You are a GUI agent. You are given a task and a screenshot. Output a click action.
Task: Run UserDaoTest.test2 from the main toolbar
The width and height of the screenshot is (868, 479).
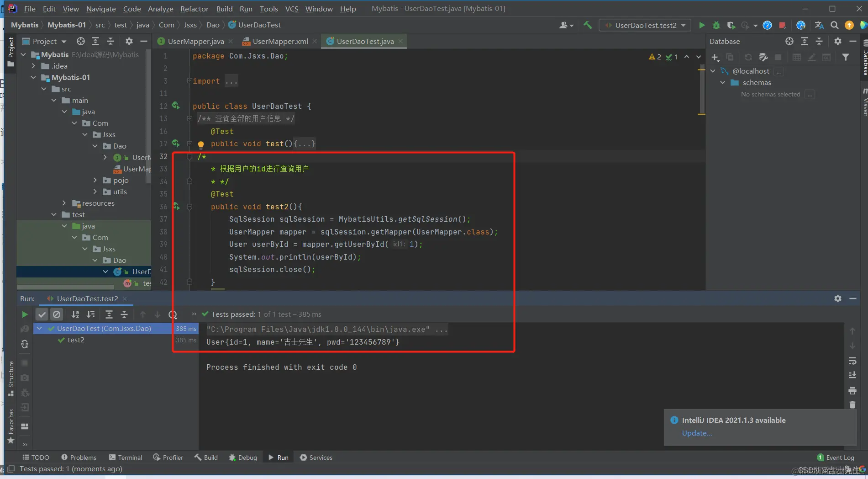[702, 25]
